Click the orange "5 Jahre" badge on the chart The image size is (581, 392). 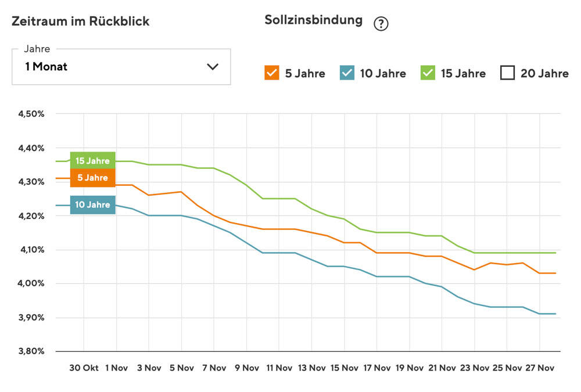pyautogui.click(x=92, y=178)
